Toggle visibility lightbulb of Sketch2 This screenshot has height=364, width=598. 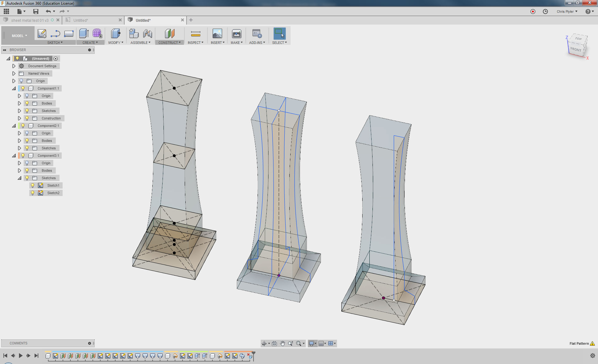click(x=32, y=193)
